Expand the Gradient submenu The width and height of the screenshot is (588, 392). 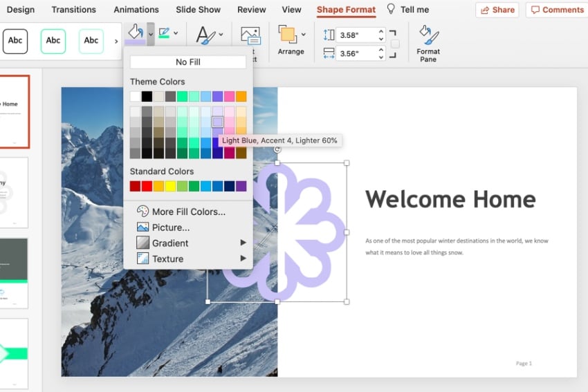(243, 243)
